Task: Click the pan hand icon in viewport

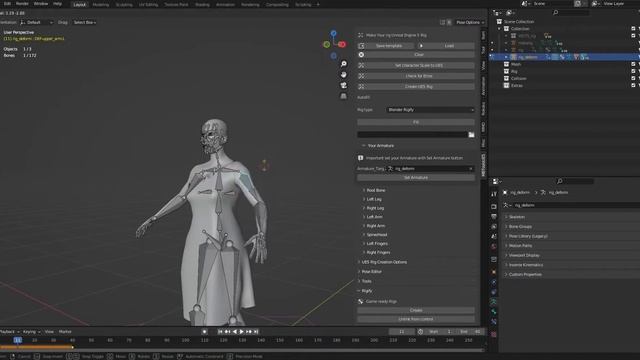Action: click(x=344, y=74)
